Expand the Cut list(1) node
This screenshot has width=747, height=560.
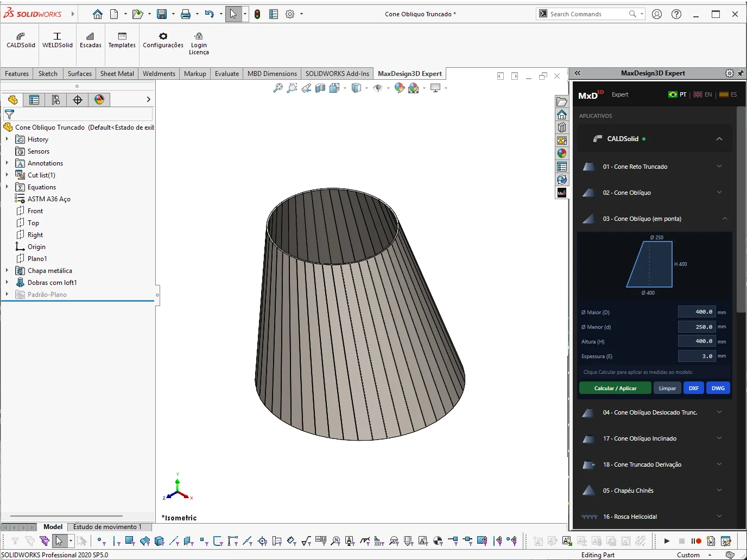pos(7,175)
